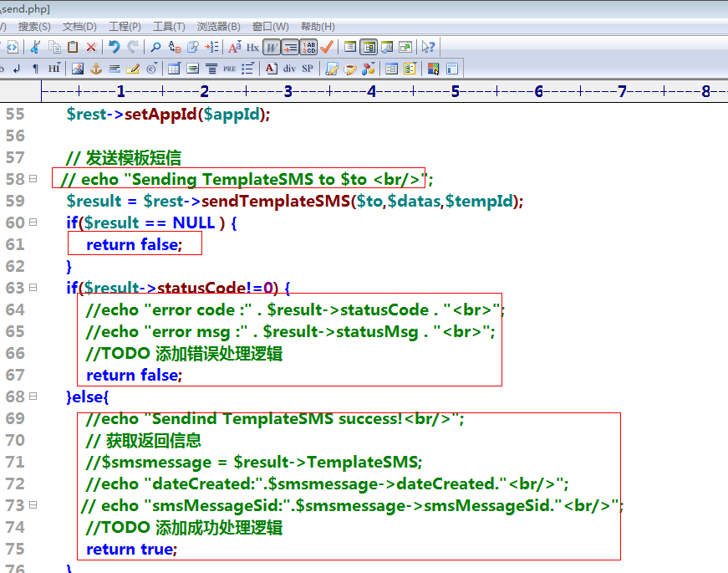Insert a paragraph tag with the pilcrow icon
The width and height of the screenshot is (728, 573).
(35, 69)
